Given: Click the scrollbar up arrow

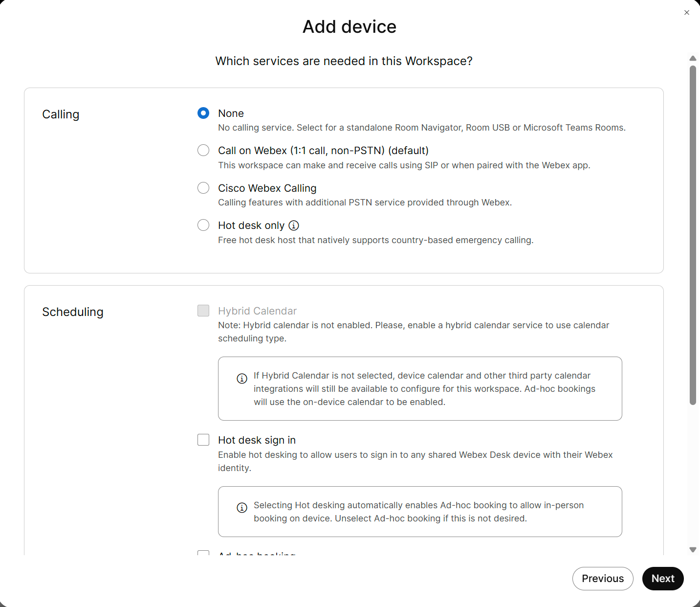Looking at the screenshot, I should pyautogui.click(x=693, y=58).
